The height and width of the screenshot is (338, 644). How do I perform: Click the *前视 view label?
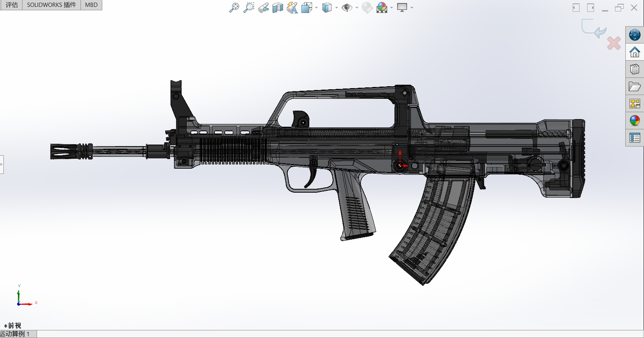point(13,325)
